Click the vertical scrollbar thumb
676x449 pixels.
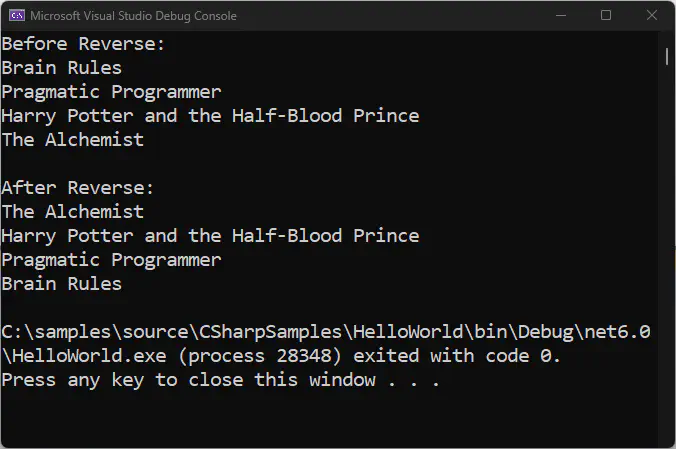(667, 57)
